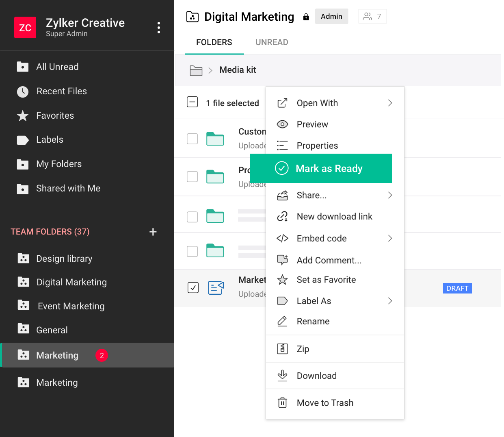
Task: Click the DRAFT status badge
Action: 457,288
